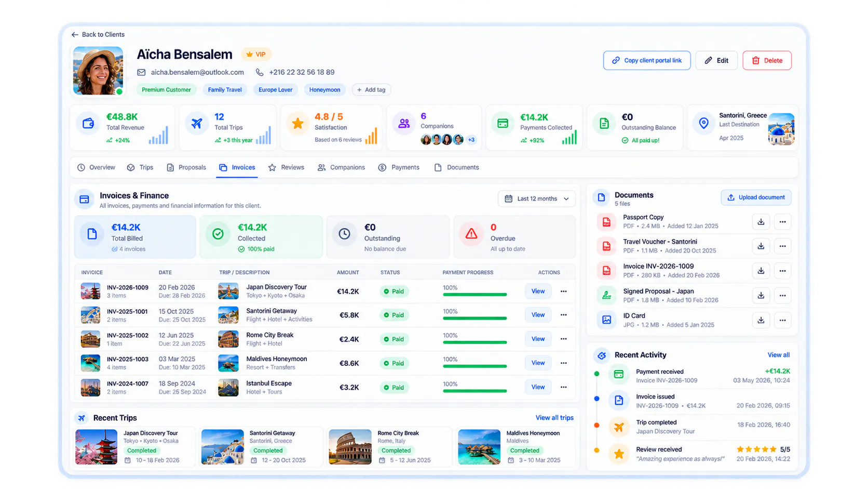Open View all trips link
868x489 pixels.
coord(554,418)
